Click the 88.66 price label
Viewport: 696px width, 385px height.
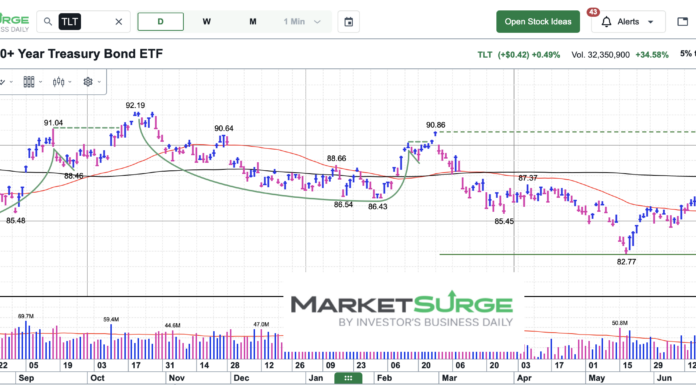336,158
